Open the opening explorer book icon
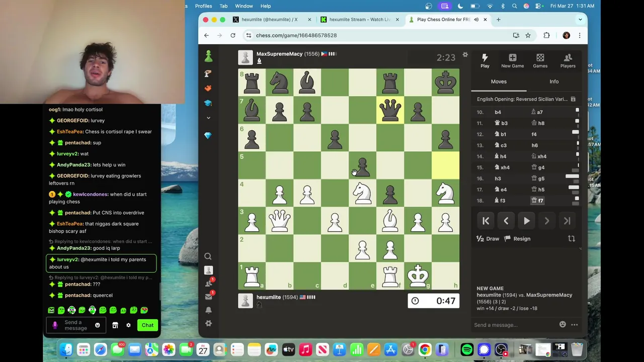The height and width of the screenshot is (362, 644). tap(573, 99)
